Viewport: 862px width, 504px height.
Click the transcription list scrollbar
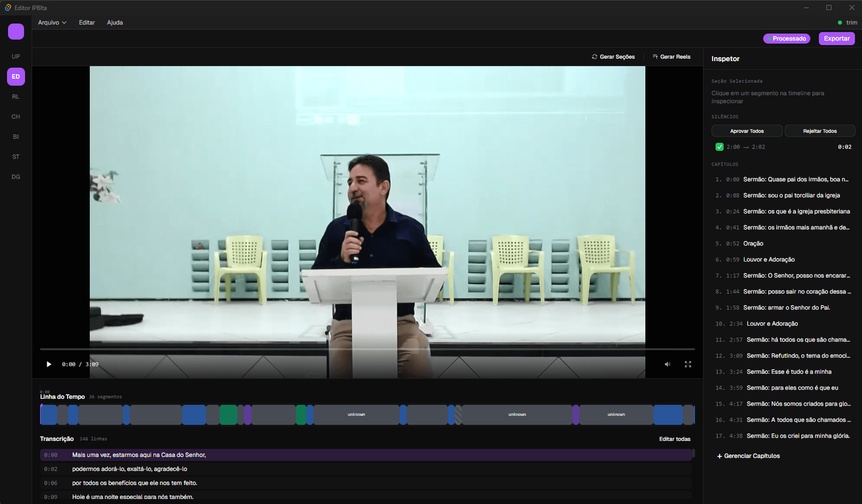[x=694, y=453]
